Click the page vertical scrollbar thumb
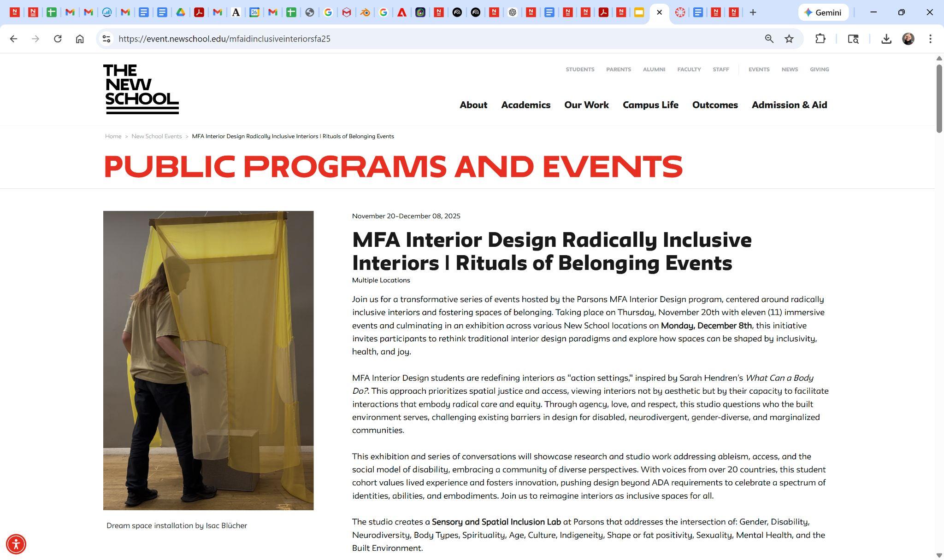This screenshot has width=944, height=560. [x=939, y=99]
